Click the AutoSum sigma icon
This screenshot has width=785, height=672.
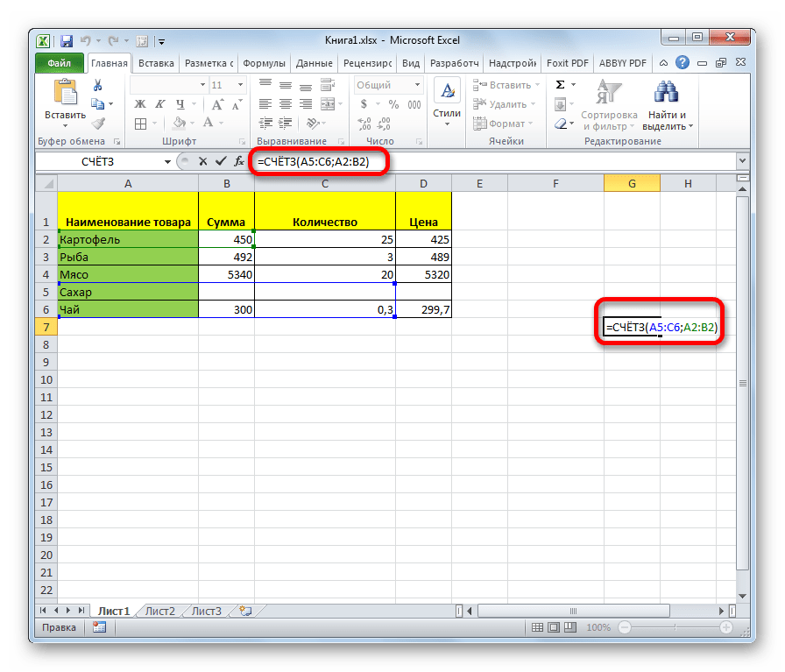coord(559,85)
